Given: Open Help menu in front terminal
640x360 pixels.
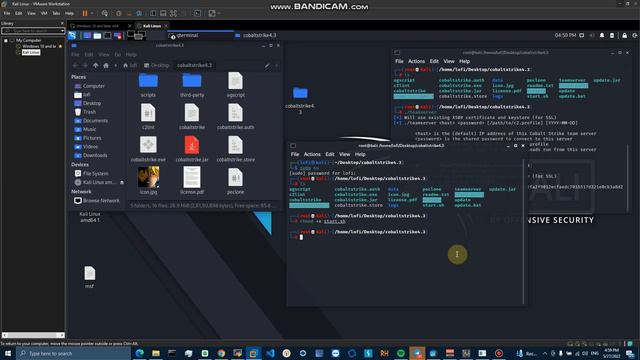Looking at the screenshot, I should coord(360,154).
